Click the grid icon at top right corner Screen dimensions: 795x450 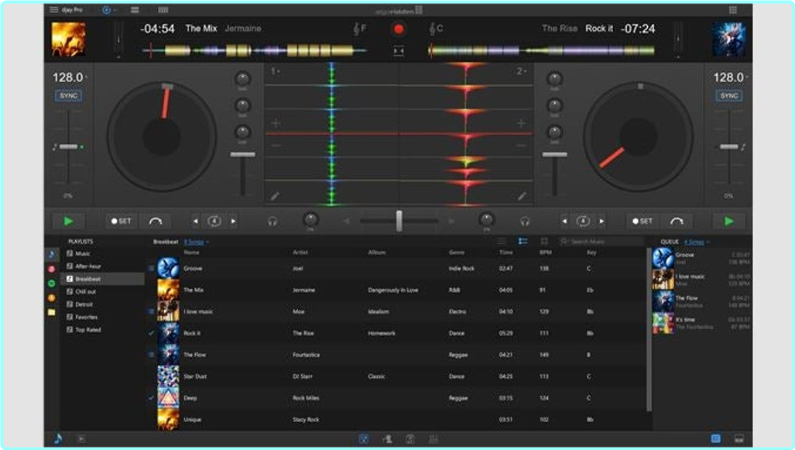(733, 10)
